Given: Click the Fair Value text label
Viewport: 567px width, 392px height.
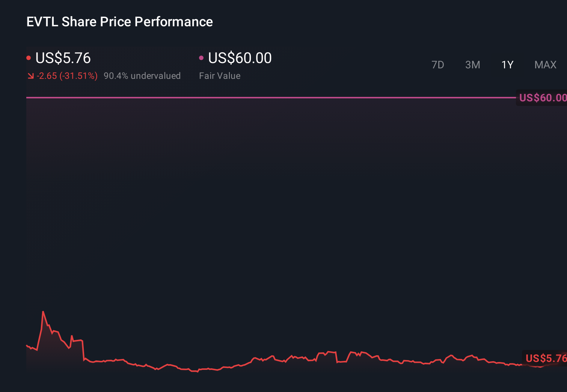Looking at the screenshot, I should click(220, 75).
